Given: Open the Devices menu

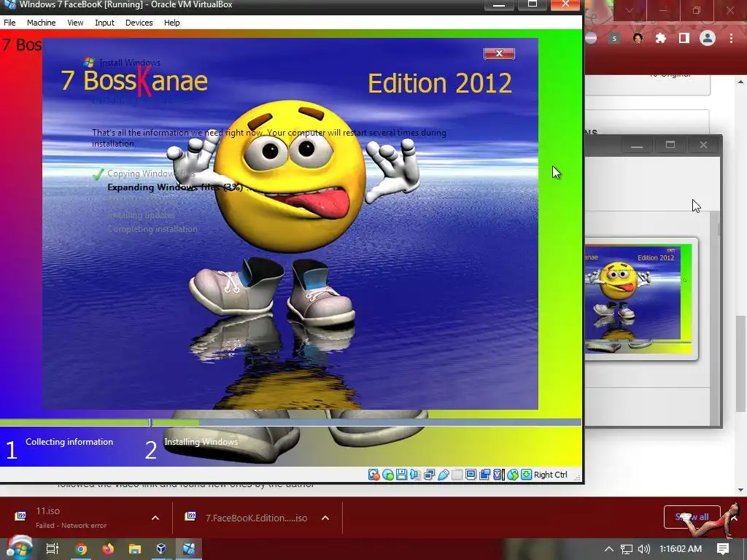Looking at the screenshot, I should pyautogui.click(x=139, y=23).
